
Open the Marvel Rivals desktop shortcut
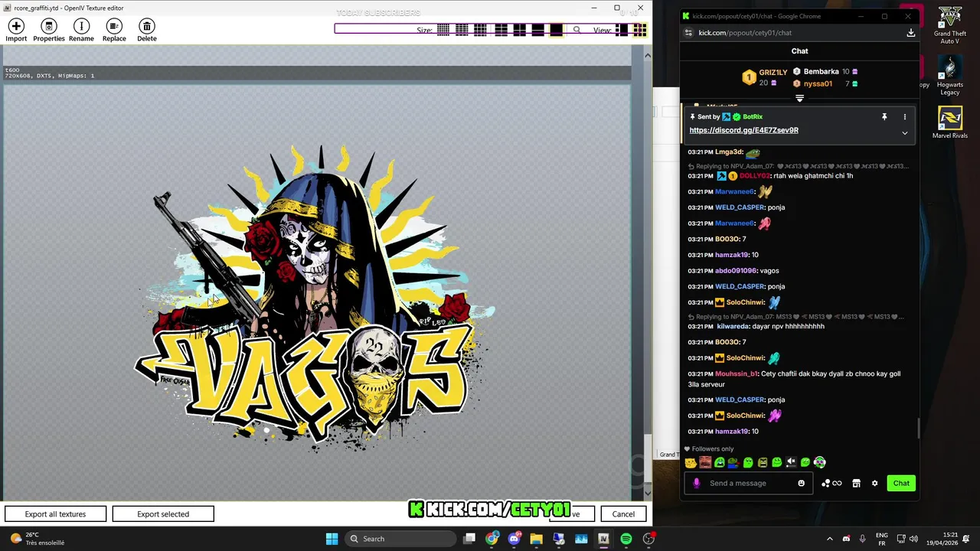[x=950, y=122]
